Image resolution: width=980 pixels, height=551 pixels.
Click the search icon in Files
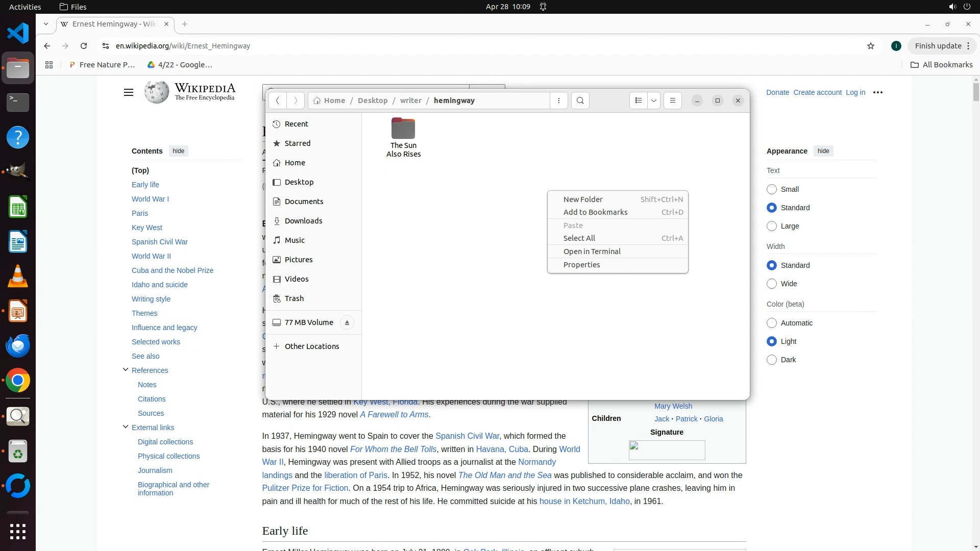point(580,101)
